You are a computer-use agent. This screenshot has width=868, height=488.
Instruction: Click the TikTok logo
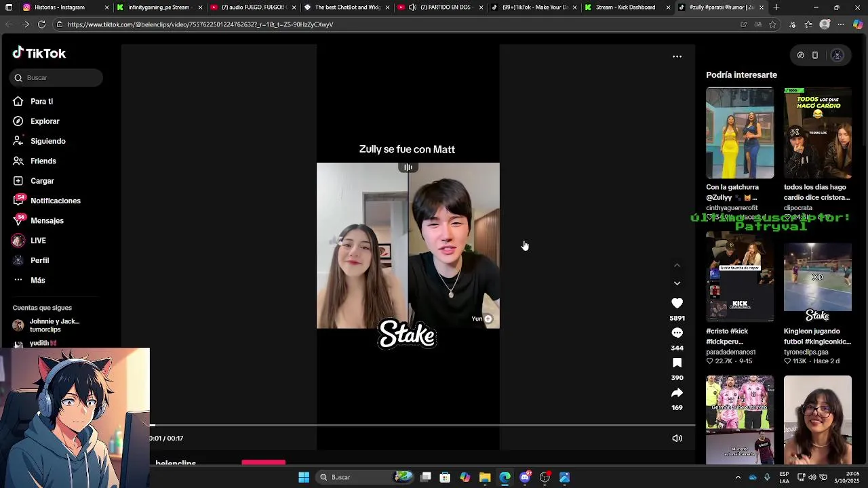39,53
